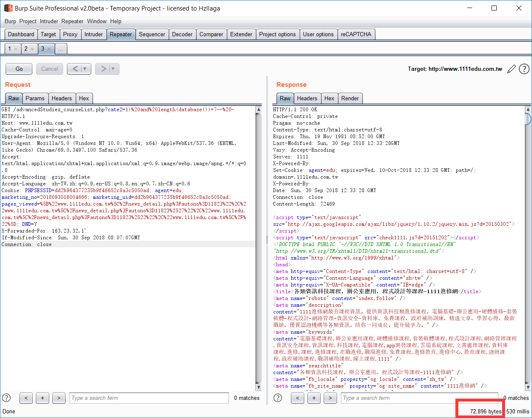The image size is (532, 418).
Task: Switch to Extender tab
Action: (241, 34)
